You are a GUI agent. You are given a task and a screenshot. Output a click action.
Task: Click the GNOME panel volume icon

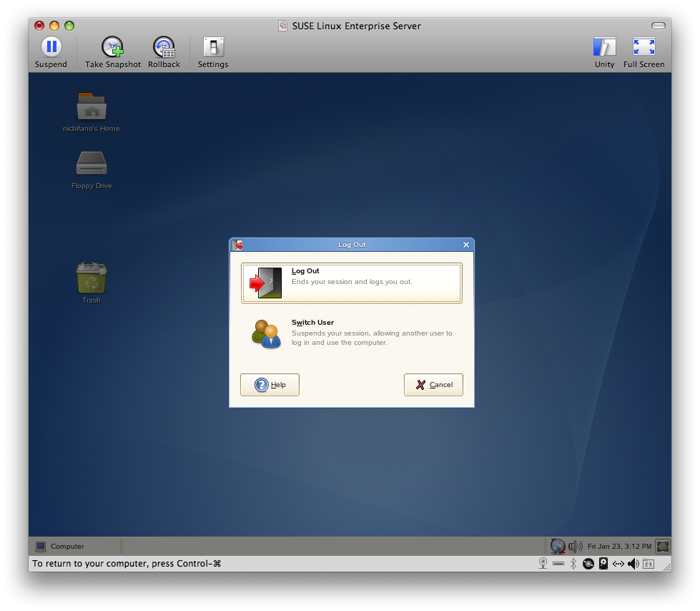[576, 546]
